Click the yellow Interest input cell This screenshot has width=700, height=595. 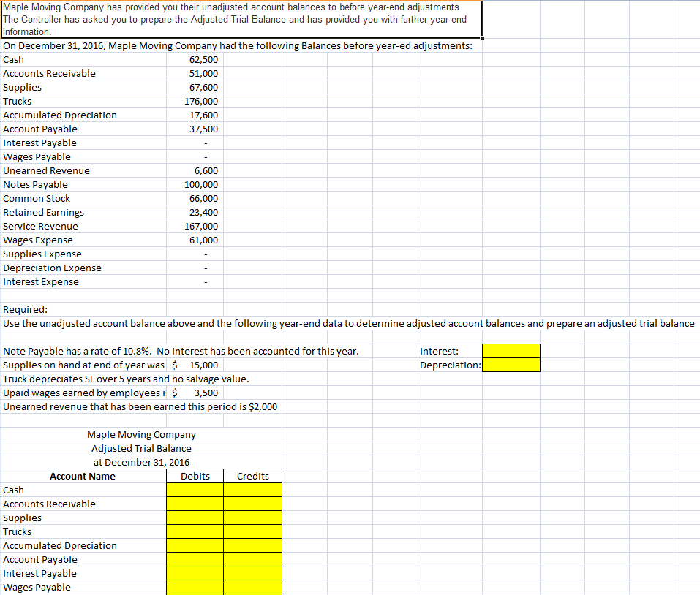click(511, 351)
